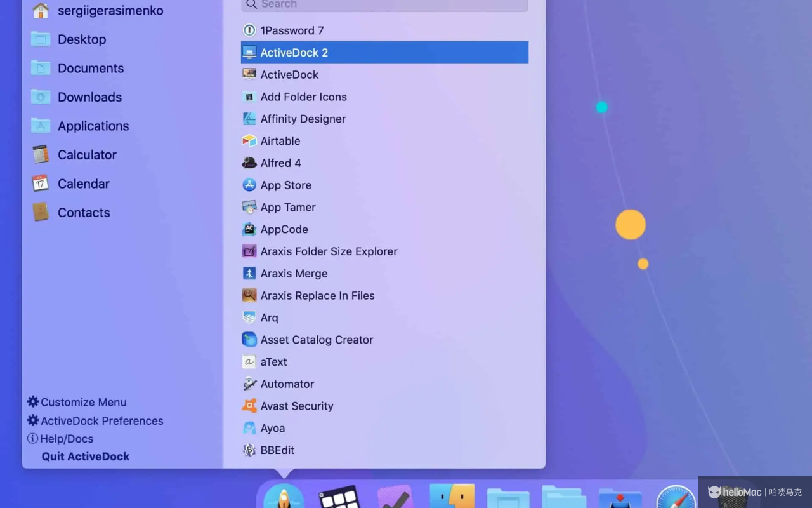Screen dimensions: 812x508
Task: Click Quit ActiveDock
Action: coord(86,457)
